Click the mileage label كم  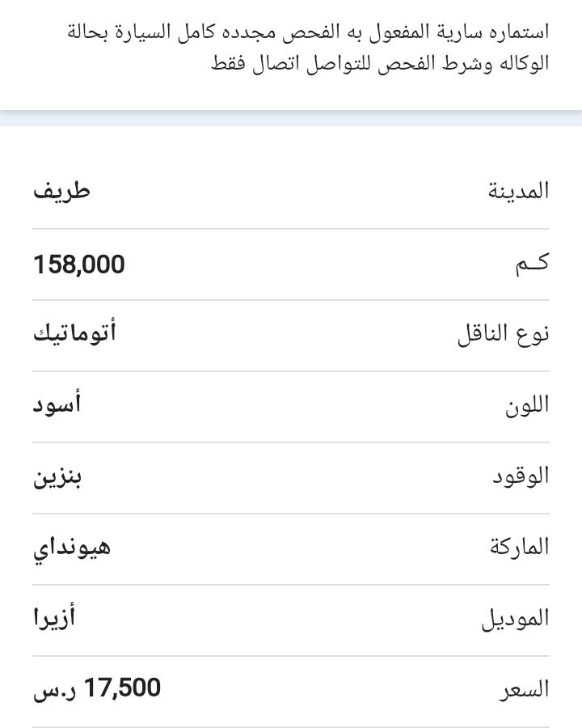coord(532,264)
